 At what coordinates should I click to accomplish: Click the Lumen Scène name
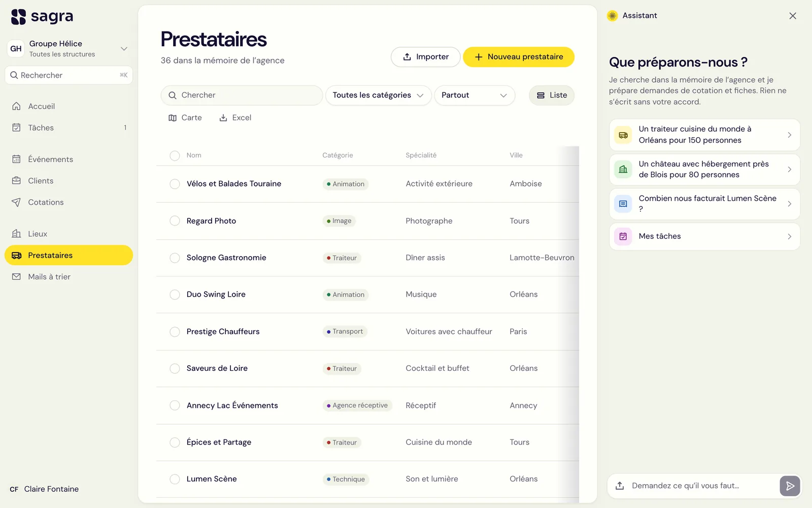[212, 479]
